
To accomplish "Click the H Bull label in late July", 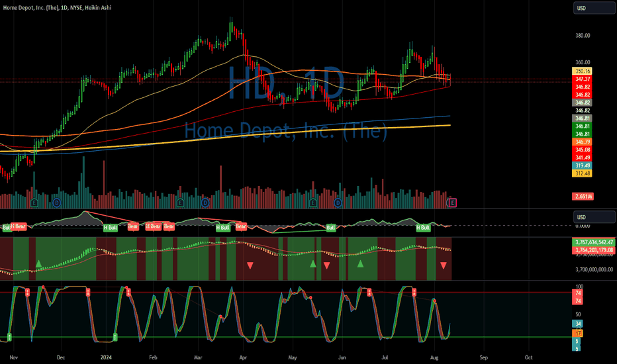I will pyautogui.click(x=424, y=228).
